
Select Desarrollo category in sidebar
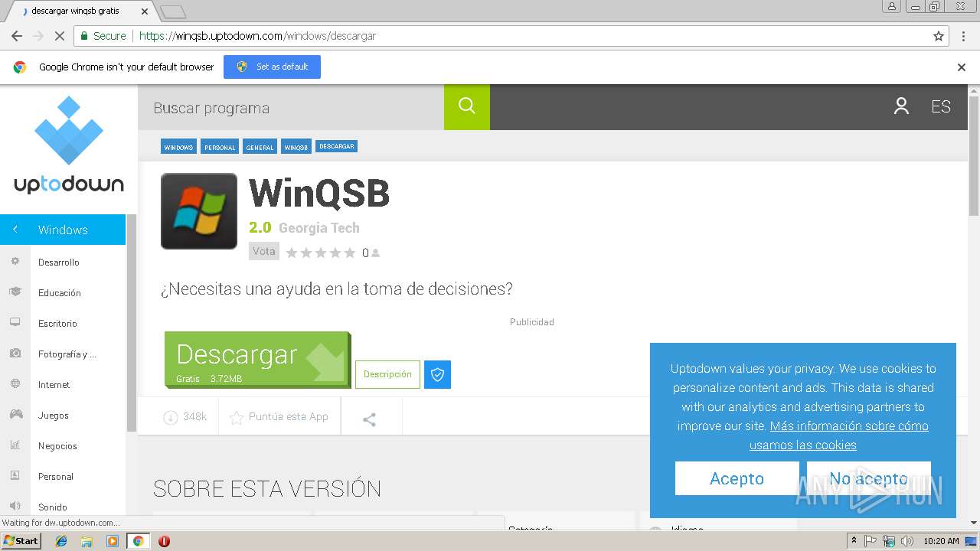click(59, 262)
